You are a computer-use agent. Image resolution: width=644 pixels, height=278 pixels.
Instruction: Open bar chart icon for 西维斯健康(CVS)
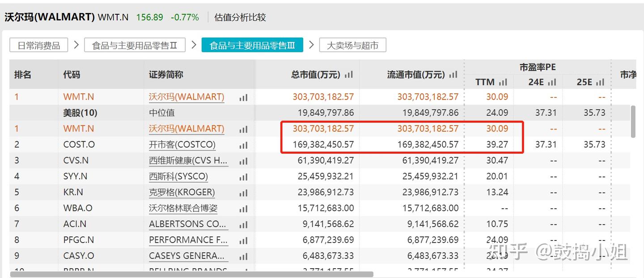(x=243, y=161)
